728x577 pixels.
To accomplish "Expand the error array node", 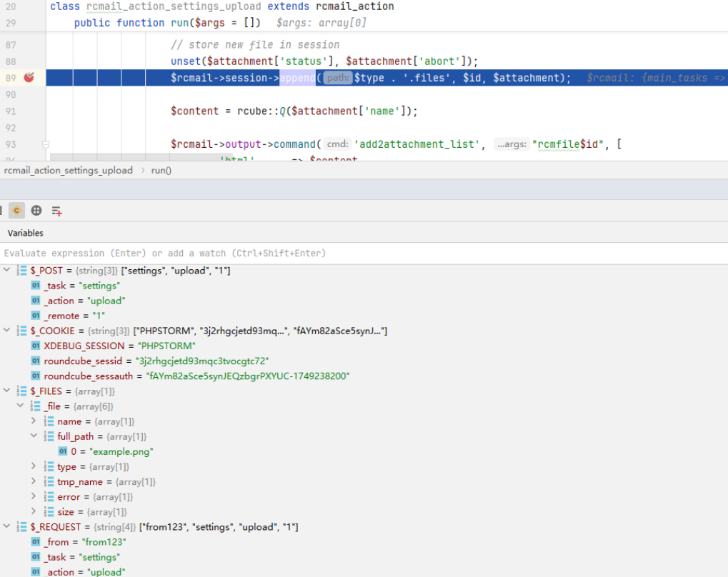I will click(34, 496).
